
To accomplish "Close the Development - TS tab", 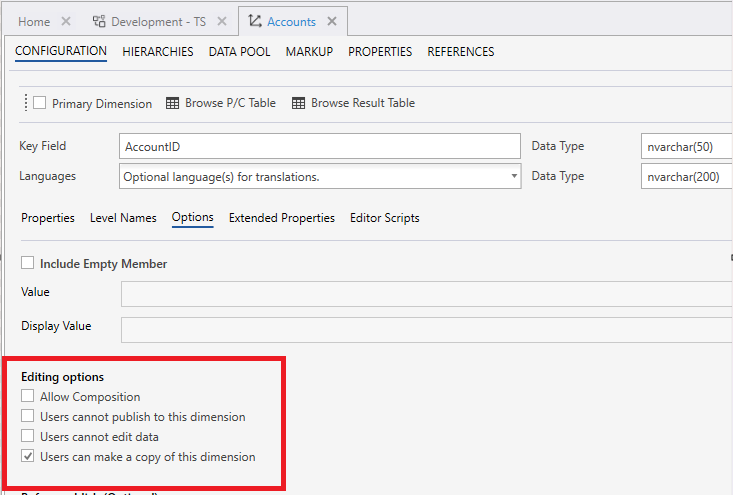I will (x=220, y=21).
